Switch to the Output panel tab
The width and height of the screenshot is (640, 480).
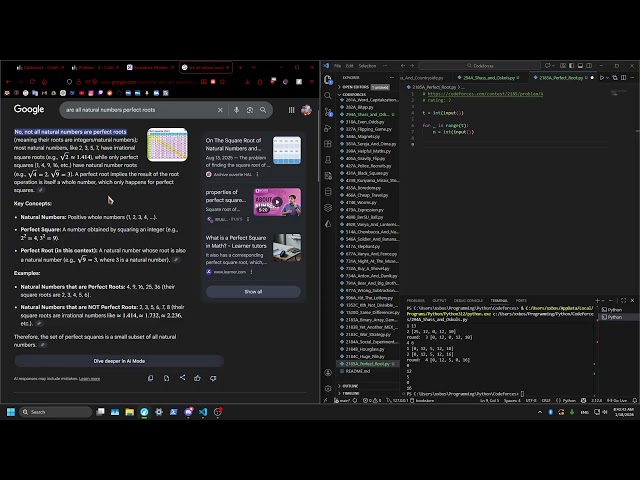(439, 300)
